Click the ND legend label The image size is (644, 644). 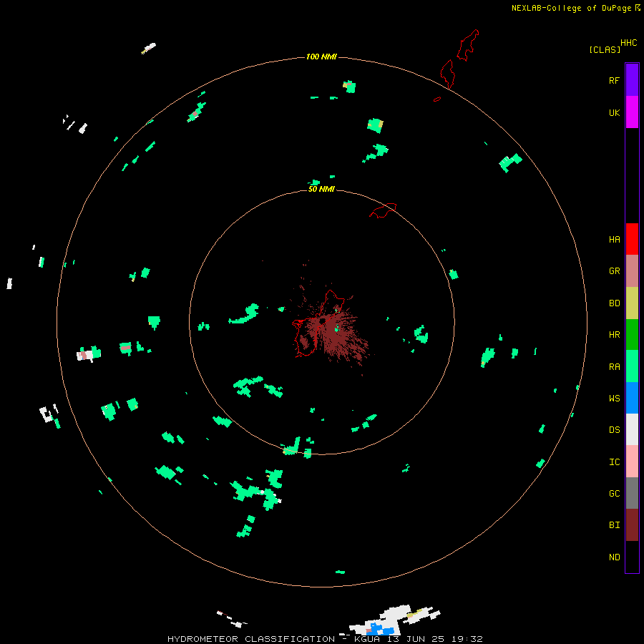click(x=614, y=557)
